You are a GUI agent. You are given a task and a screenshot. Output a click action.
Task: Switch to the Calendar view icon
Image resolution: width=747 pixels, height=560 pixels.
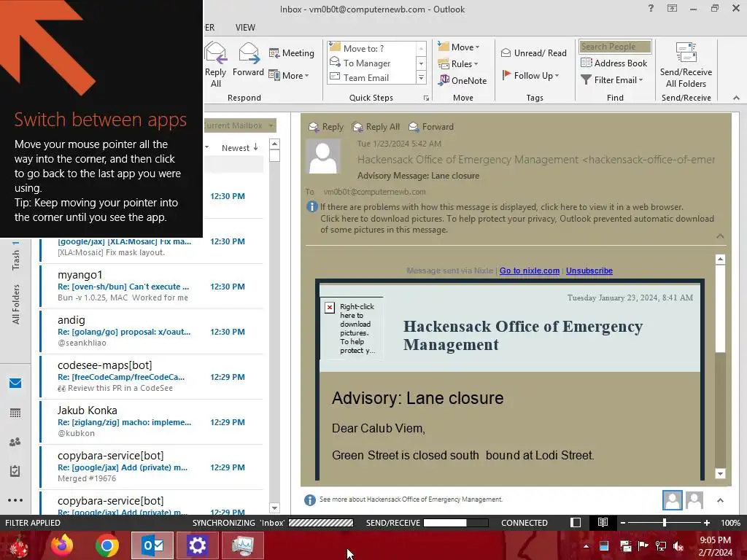(15, 413)
